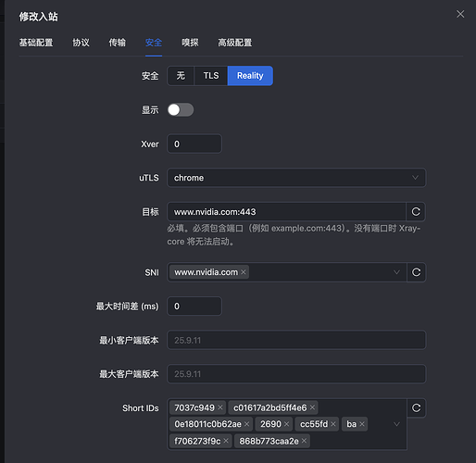Remove the 868b773caa2e short ID tag
This screenshot has width=476, height=463.
pyautogui.click(x=304, y=441)
